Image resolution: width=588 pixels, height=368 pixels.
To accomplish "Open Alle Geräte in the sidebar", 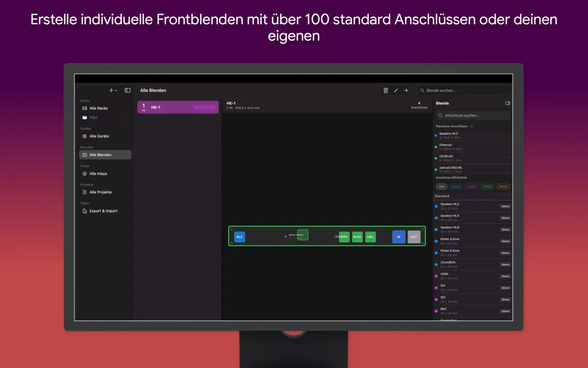I will (105, 136).
